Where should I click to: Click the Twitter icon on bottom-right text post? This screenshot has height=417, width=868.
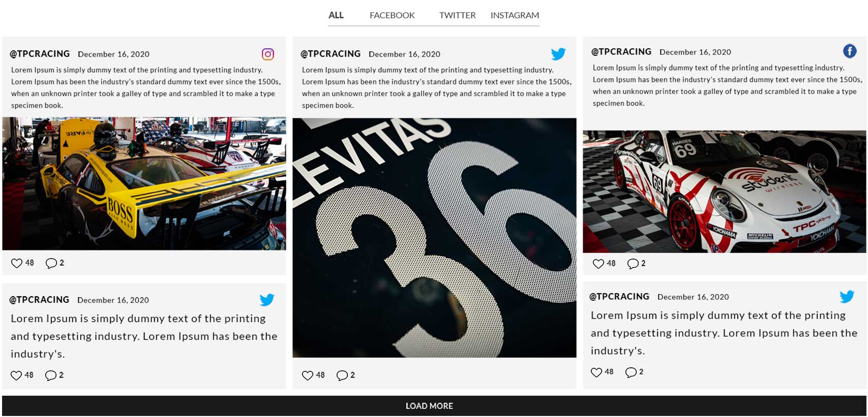tap(847, 297)
